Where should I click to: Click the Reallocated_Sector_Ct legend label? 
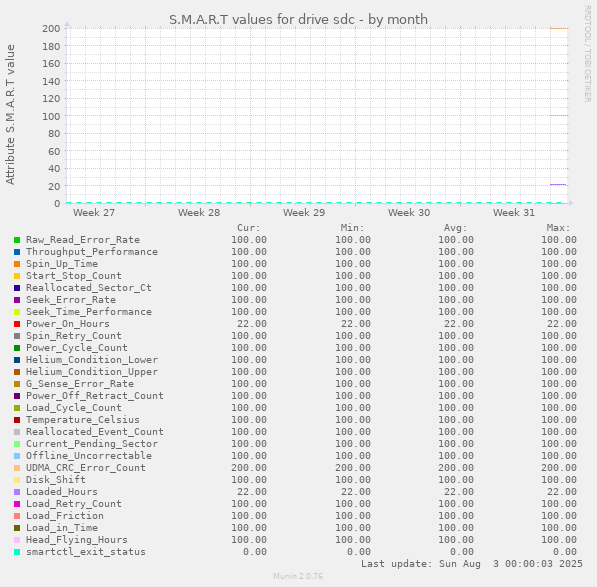point(89,288)
